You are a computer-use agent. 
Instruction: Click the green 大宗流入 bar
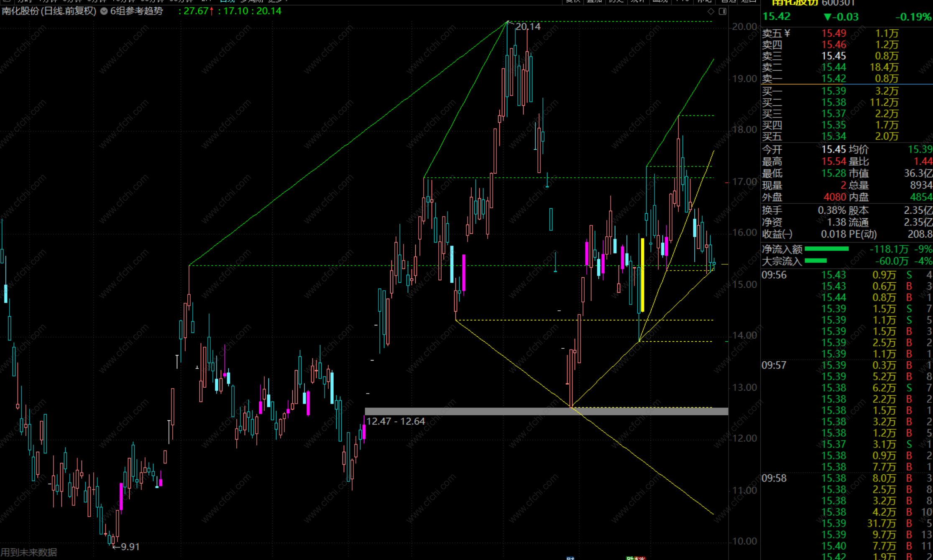click(815, 261)
